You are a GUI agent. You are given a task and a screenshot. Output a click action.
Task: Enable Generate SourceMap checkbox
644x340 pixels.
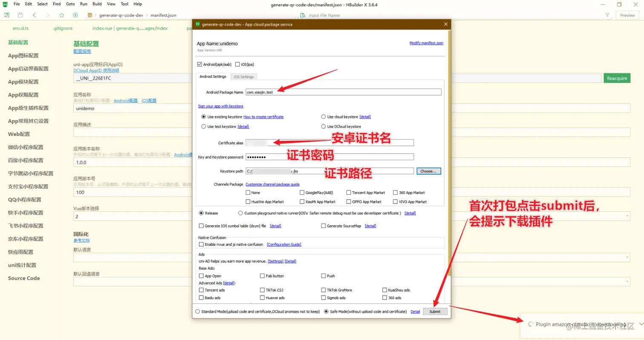click(x=323, y=226)
